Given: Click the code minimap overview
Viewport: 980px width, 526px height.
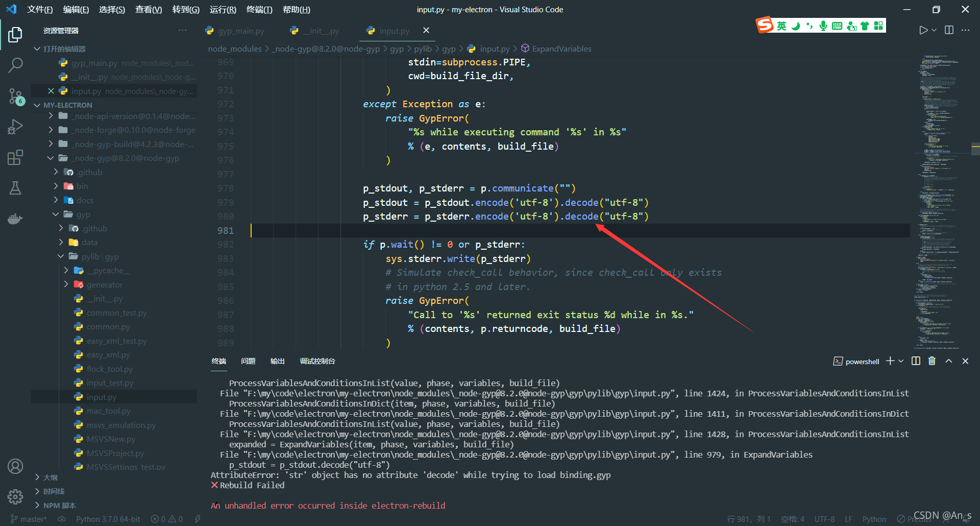Looking at the screenshot, I should pyautogui.click(x=939, y=202).
